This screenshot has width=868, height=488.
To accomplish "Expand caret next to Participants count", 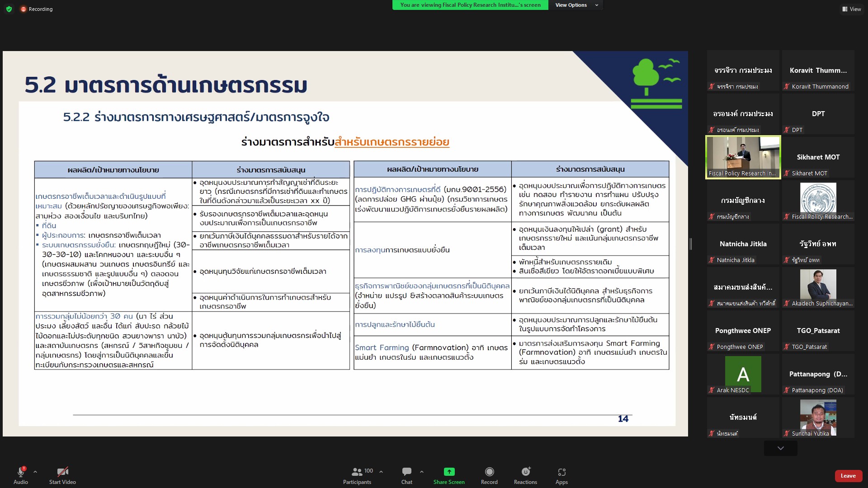I will 381,472.
